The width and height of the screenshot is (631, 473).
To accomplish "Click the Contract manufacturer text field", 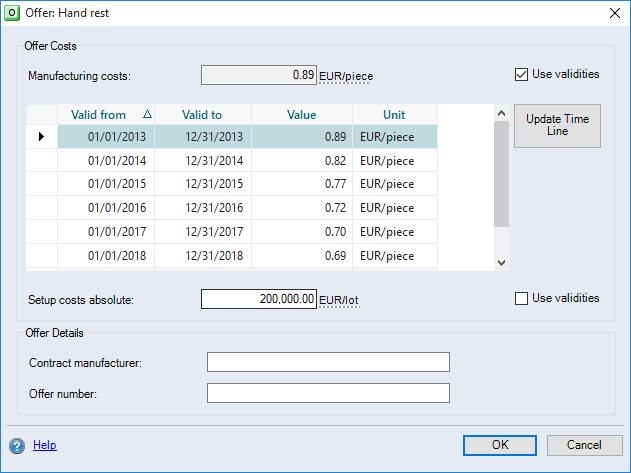I will coord(328,362).
